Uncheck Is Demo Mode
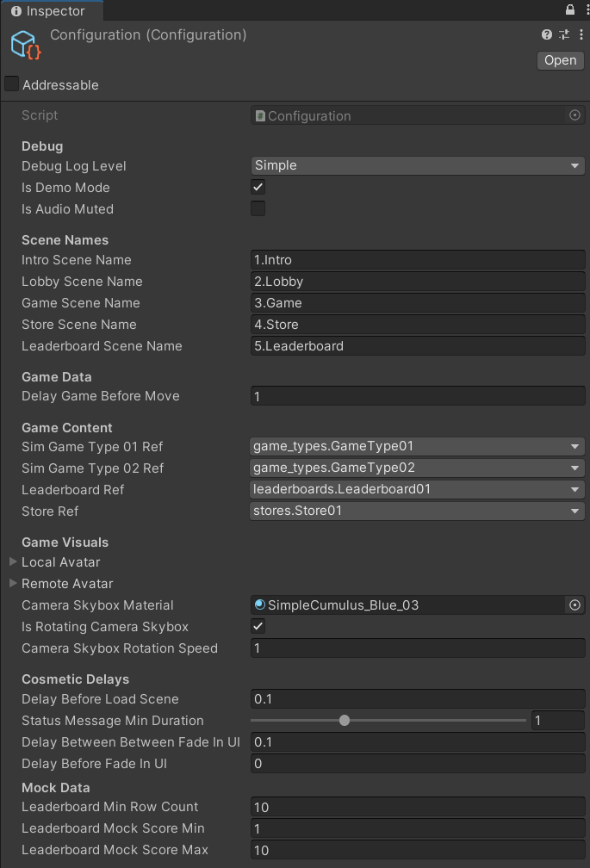Screen dimensions: 590x868 click(258, 187)
